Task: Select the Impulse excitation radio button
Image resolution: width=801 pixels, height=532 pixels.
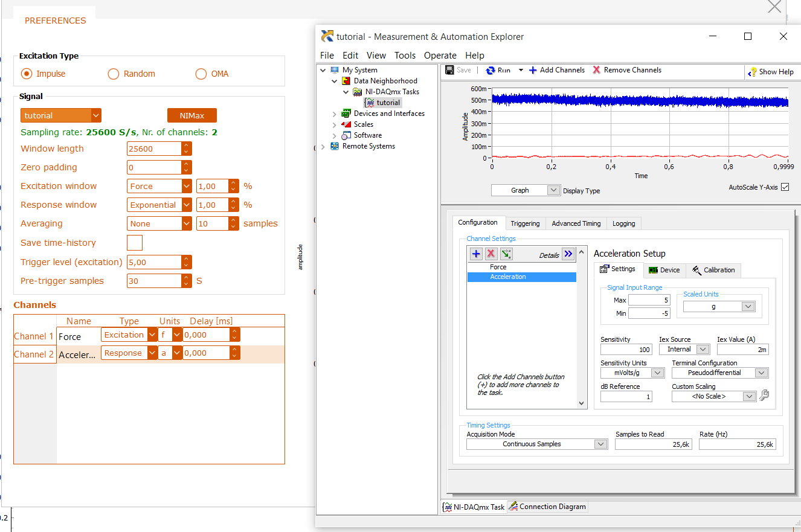Action: pyautogui.click(x=27, y=74)
